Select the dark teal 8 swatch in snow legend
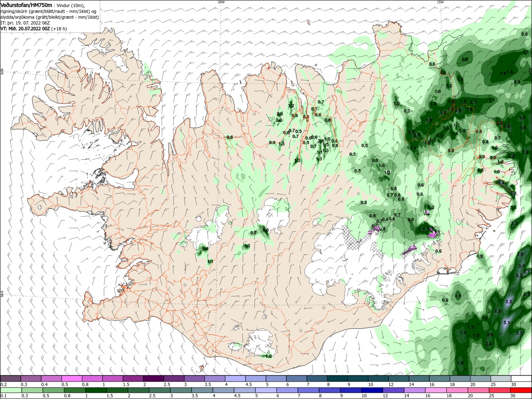 (337, 379)
